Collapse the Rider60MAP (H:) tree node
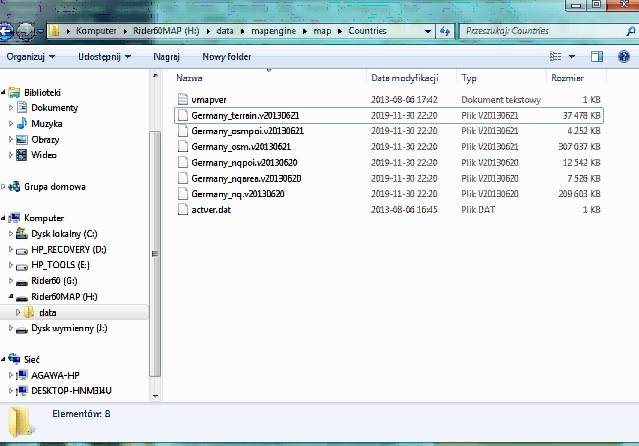This screenshot has width=639, height=446. click(10, 297)
